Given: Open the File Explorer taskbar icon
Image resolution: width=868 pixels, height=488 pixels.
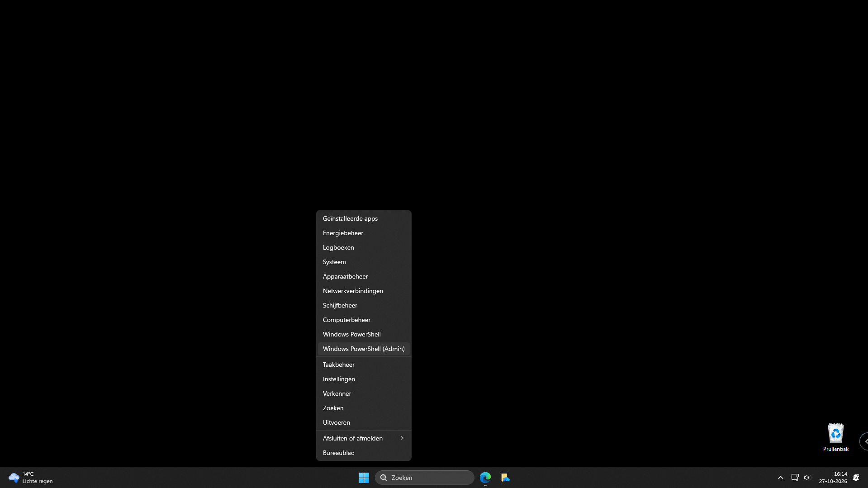Looking at the screenshot, I should tap(505, 478).
